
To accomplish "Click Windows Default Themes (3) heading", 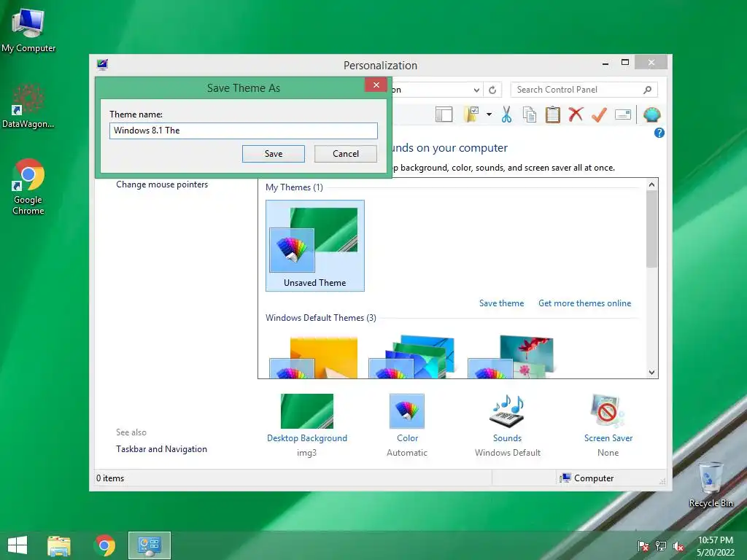I will [x=321, y=318].
